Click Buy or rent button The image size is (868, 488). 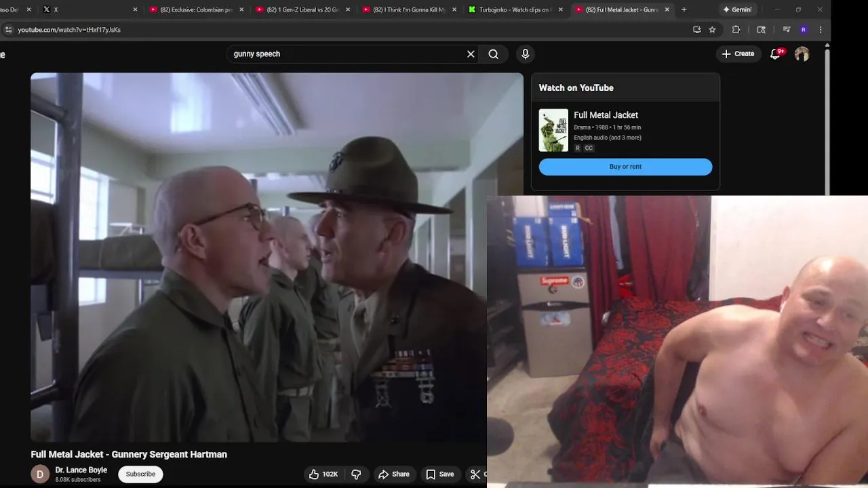(x=625, y=167)
